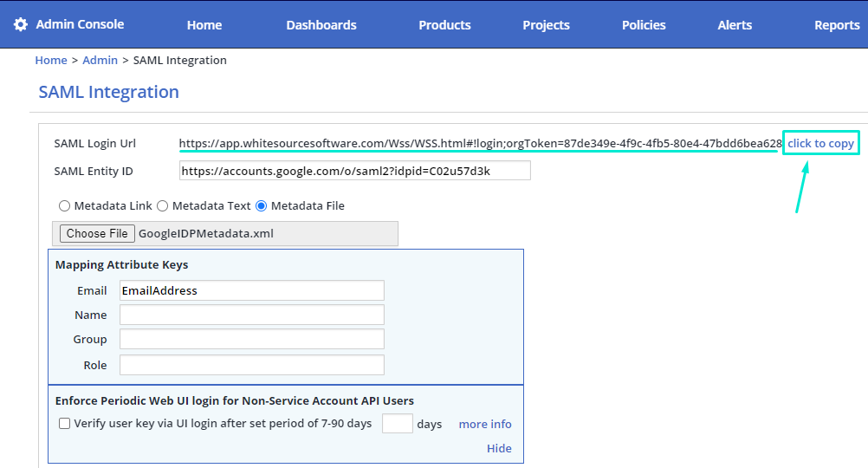This screenshot has width=868, height=468.
Task: Click the Admin Console gear icon
Action: coord(21,24)
